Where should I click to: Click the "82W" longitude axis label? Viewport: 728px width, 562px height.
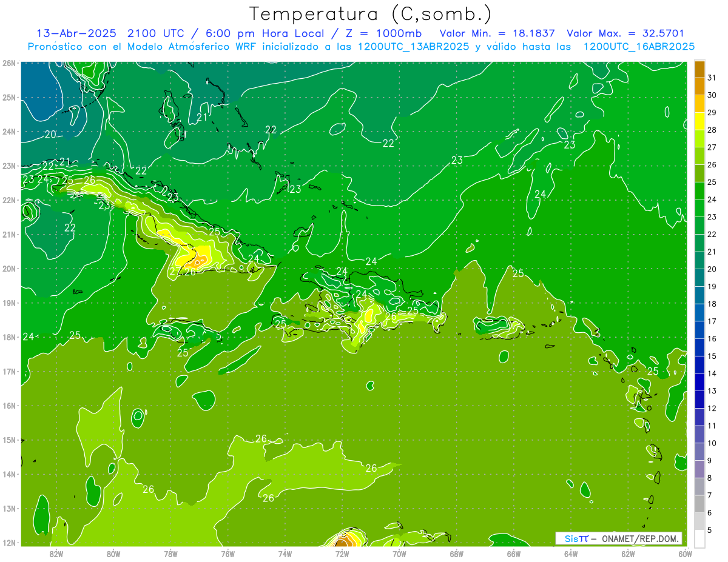pos(56,554)
